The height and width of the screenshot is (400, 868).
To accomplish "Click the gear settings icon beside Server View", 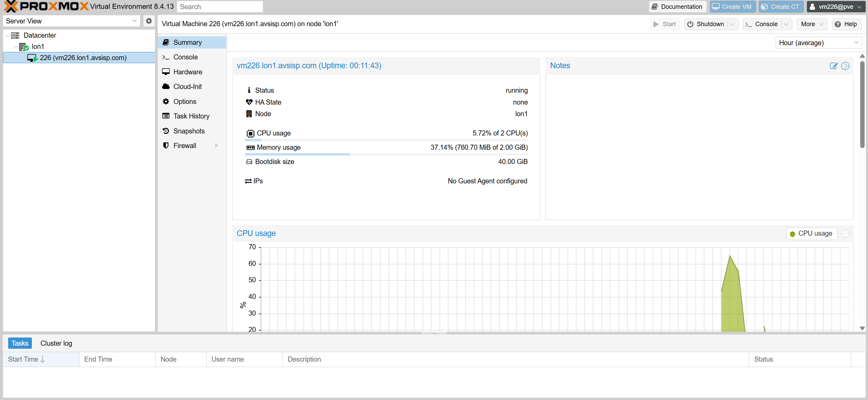I will (x=149, y=21).
